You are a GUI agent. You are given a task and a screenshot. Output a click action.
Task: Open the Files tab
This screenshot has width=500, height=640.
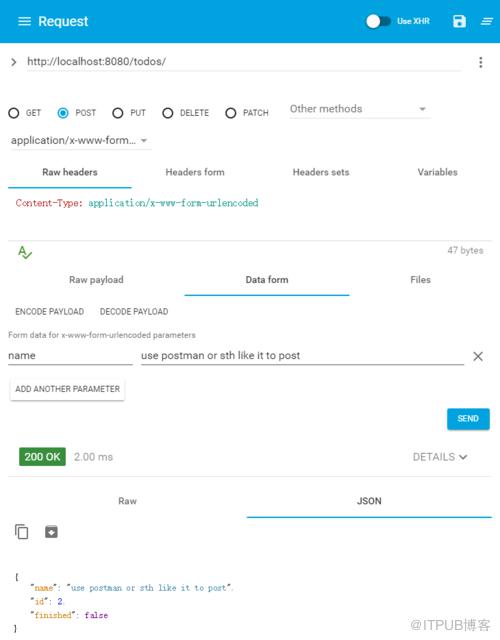pyautogui.click(x=420, y=280)
